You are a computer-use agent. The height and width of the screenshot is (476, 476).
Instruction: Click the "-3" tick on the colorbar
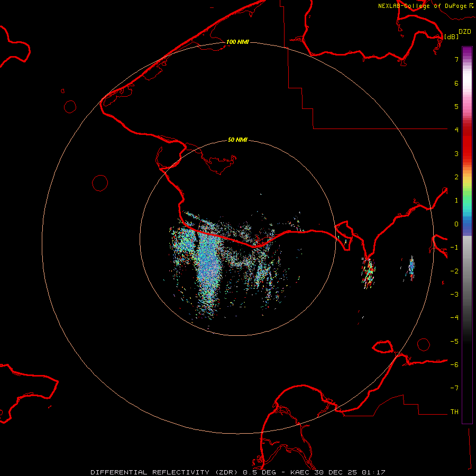click(454, 295)
